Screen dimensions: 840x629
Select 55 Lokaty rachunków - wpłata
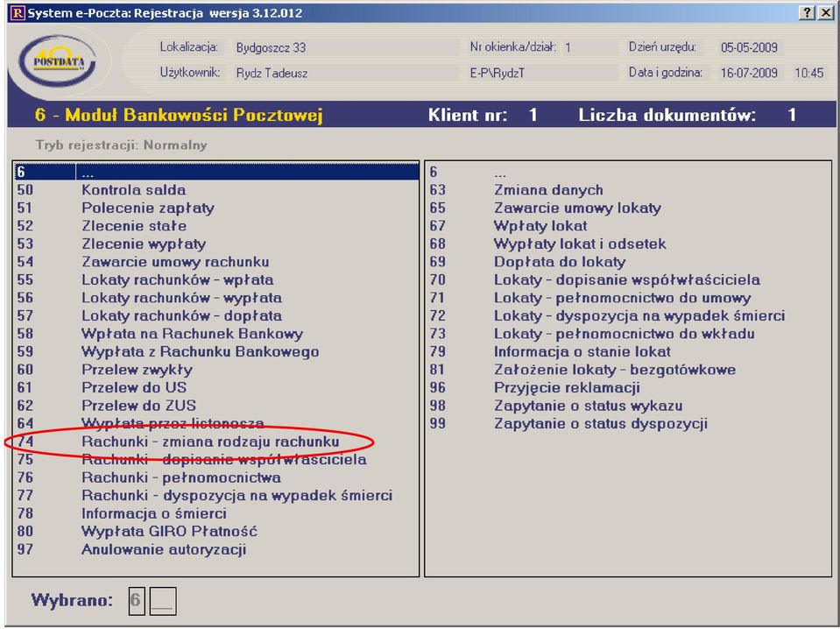(x=215, y=279)
